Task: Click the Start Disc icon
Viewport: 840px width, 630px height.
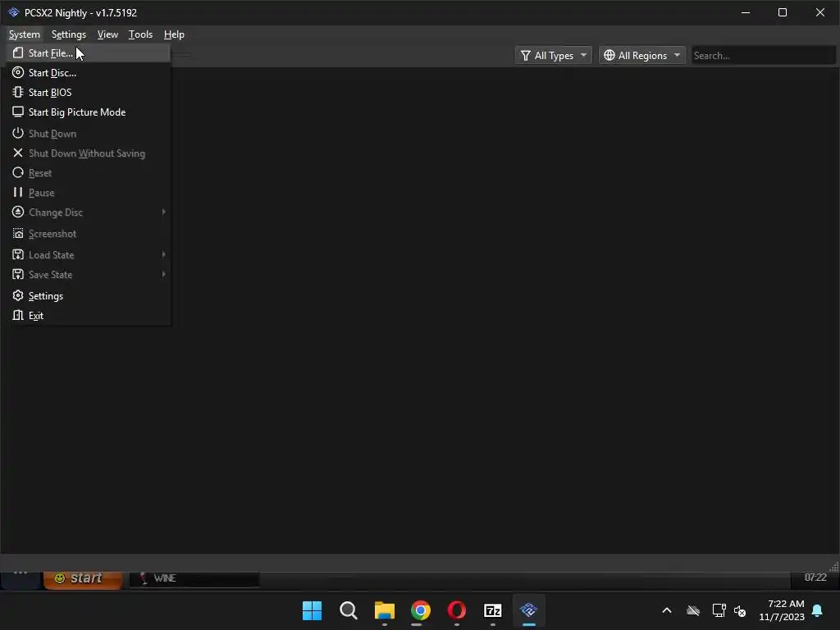Action: click(18, 72)
